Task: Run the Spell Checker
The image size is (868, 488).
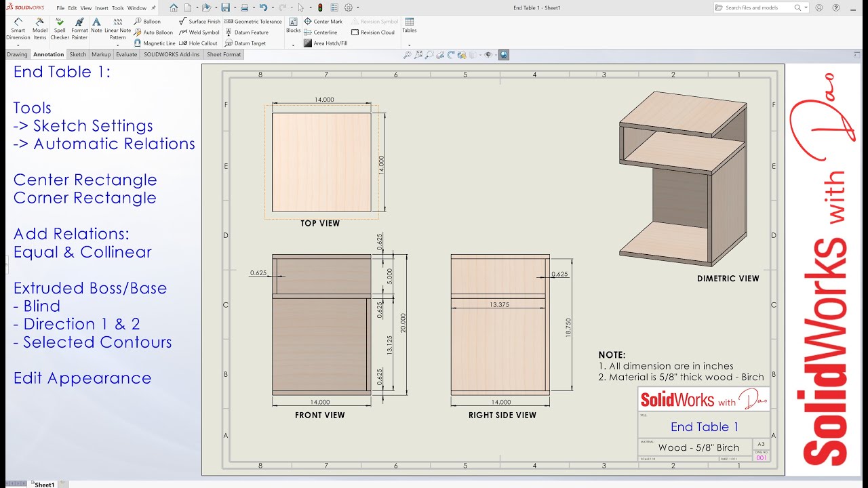Action: pos(60,27)
